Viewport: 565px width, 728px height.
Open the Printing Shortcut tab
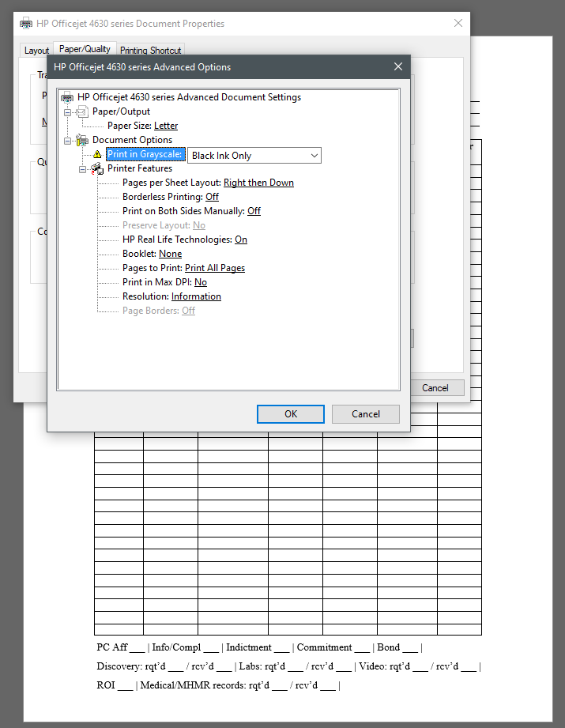(151, 51)
